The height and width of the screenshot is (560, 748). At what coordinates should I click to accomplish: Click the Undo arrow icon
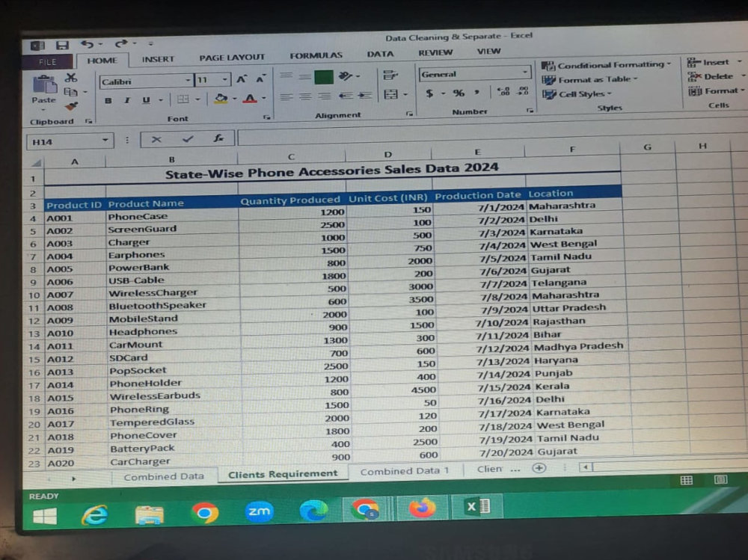pyautogui.click(x=87, y=44)
